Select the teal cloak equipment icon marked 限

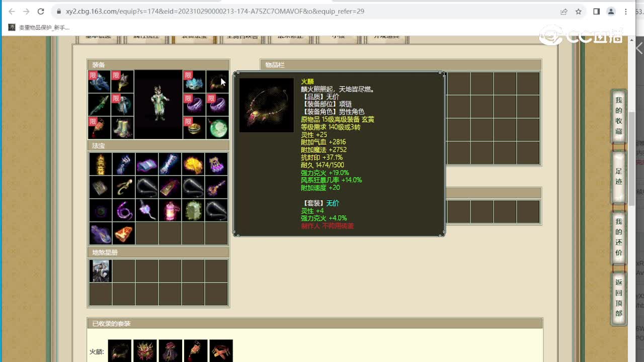[123, 105]
